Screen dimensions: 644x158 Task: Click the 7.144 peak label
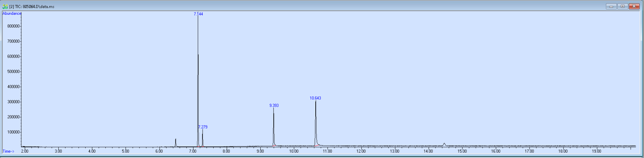point(198,14)
